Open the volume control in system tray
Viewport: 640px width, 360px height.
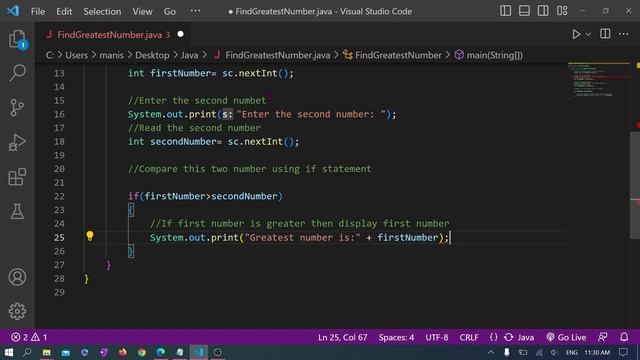coord(553,352)
